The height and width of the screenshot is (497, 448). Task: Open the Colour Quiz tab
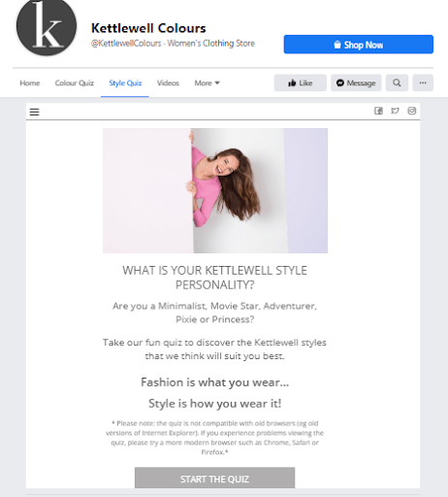tap(75, 83)
